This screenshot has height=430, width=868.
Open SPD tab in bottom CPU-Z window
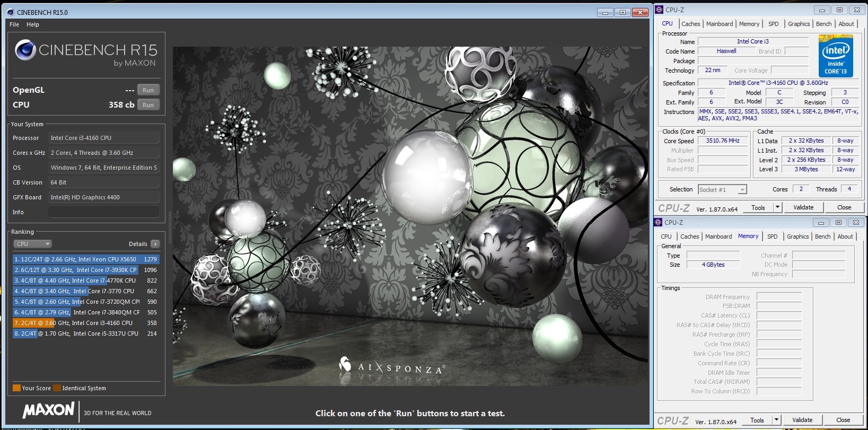773,236
